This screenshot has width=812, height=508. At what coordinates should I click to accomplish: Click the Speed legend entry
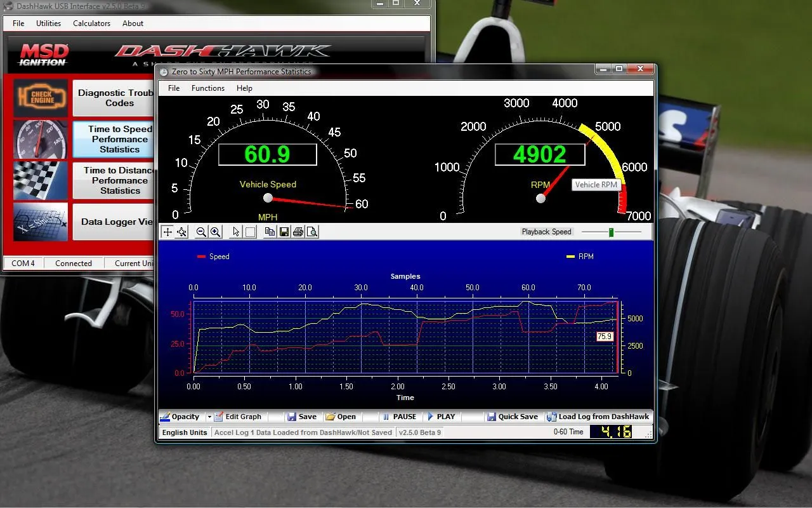(x=213, y=257)
